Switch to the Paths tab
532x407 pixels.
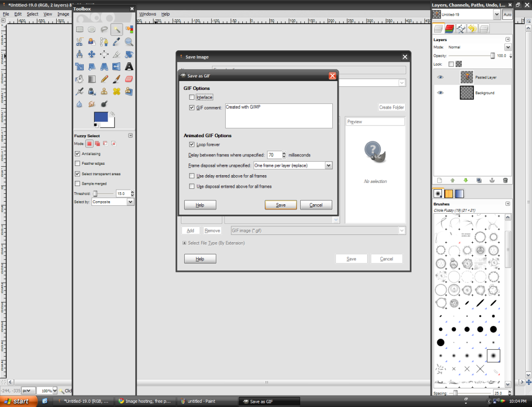(462, 28)
